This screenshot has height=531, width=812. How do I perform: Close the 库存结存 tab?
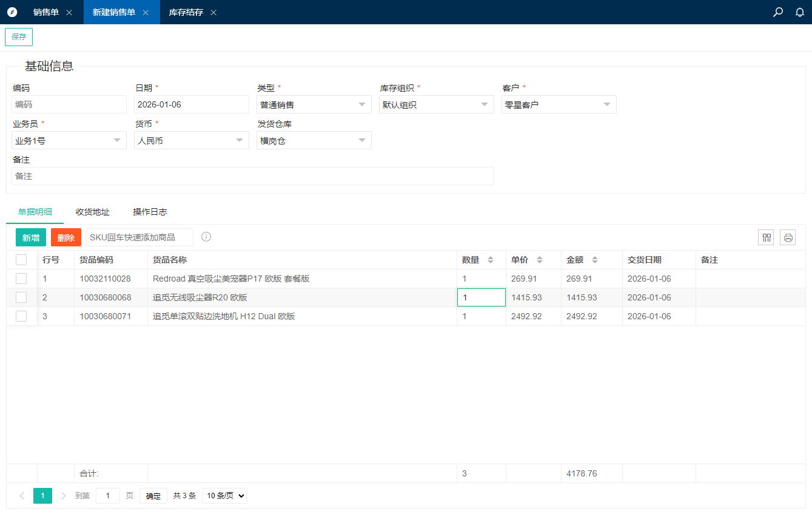pos(213,12)
